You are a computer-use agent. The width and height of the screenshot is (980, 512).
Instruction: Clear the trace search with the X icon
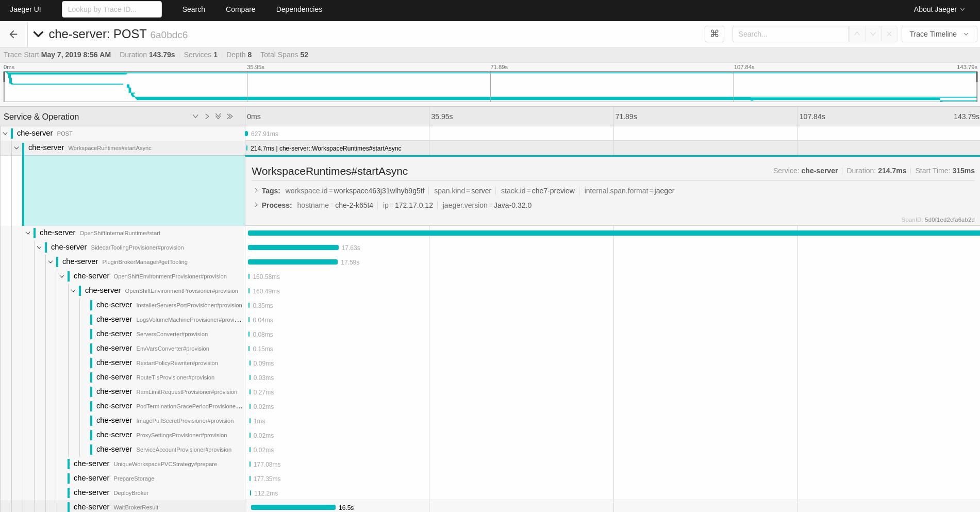[889, 34]
